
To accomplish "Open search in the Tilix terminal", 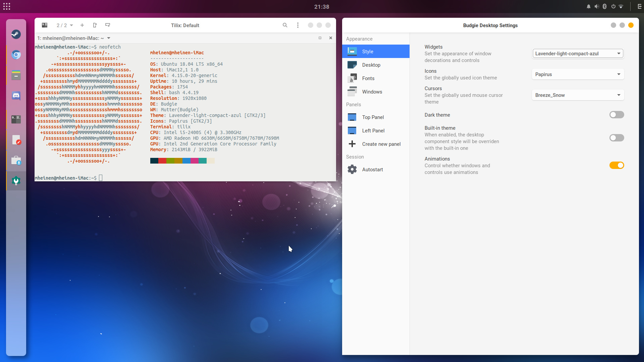I will click(x=285, y=25).
